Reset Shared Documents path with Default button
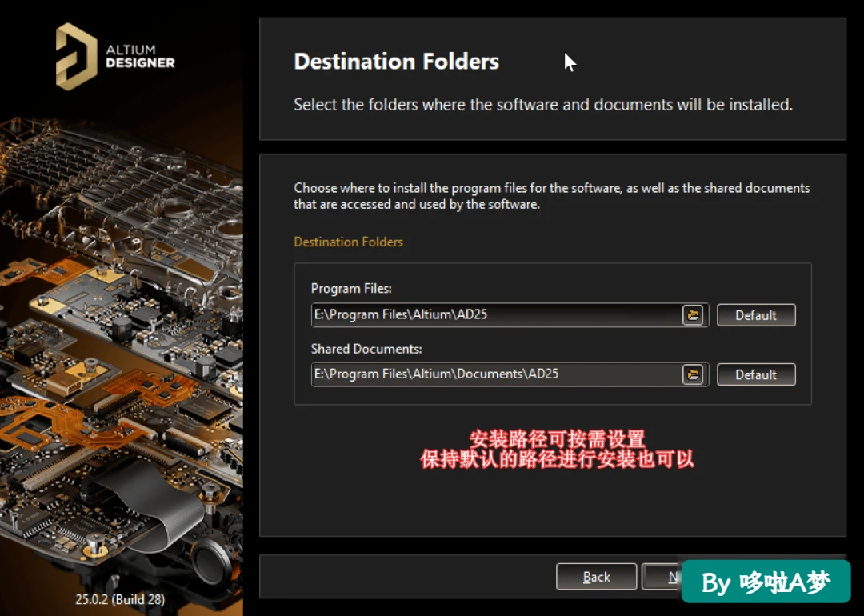The height and width of the screenshot is (616, 864). 756,374
